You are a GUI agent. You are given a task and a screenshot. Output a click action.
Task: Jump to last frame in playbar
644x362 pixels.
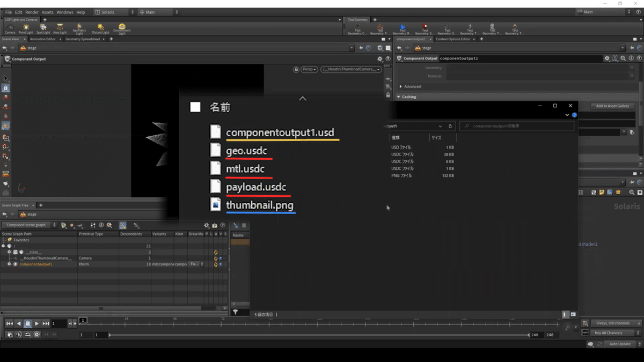[46, 323]
